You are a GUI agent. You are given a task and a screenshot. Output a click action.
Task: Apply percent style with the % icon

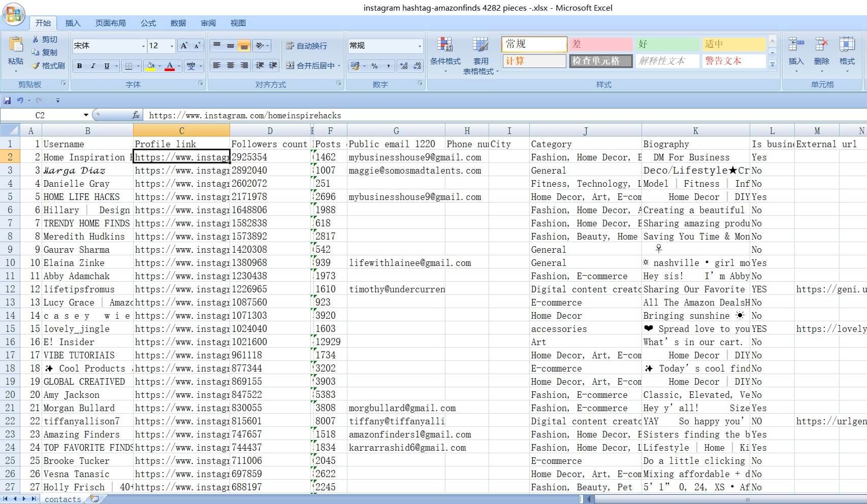pos(374,66)
